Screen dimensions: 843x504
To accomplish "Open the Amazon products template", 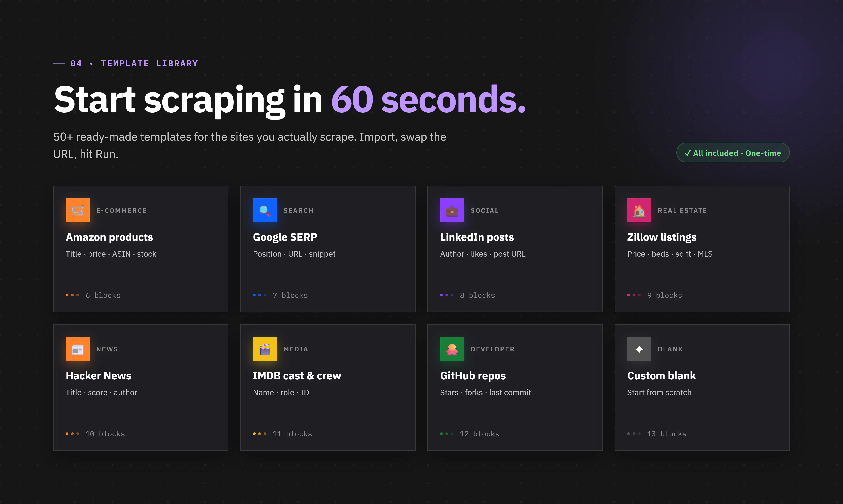I will 141,249.
